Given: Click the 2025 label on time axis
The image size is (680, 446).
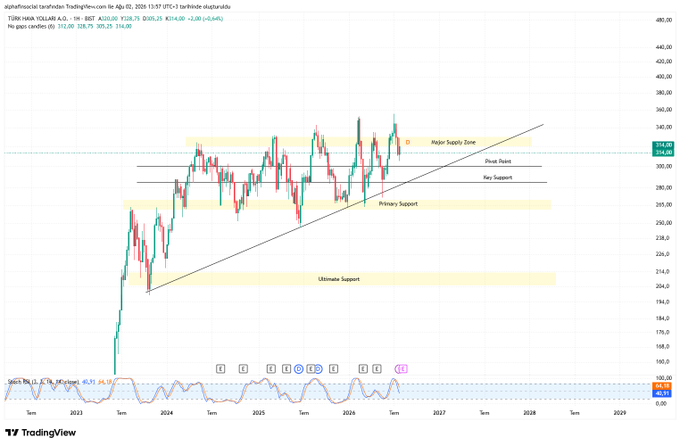Looking at the screenshot, I should coord(258,413).
